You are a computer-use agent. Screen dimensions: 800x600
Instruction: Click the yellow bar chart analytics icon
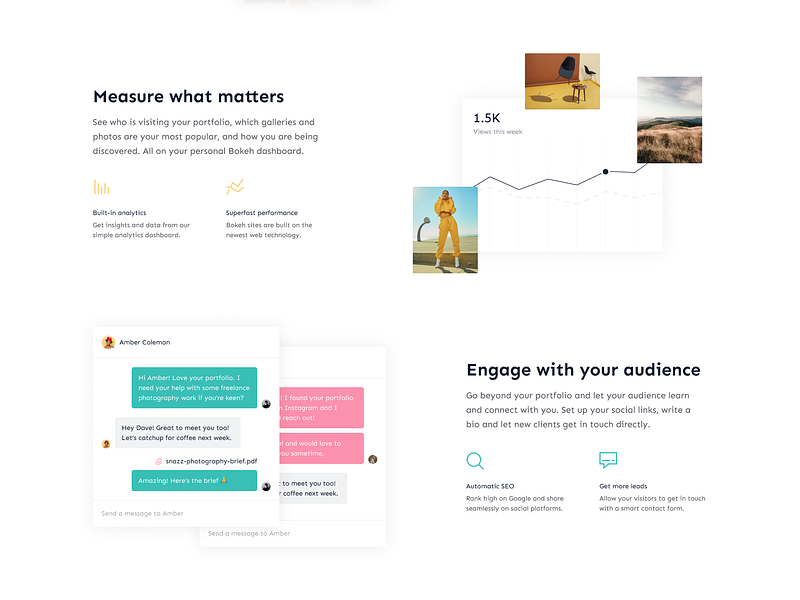click(102, 187)
